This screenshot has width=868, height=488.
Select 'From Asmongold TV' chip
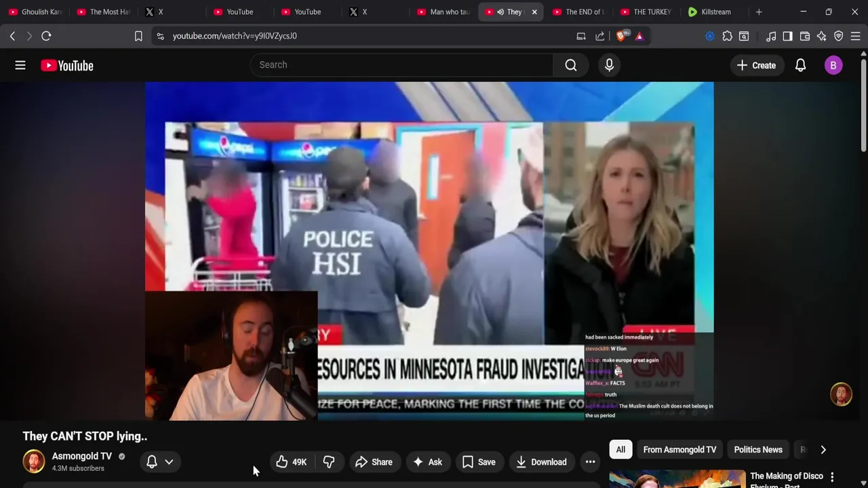[x=679, y=450]
